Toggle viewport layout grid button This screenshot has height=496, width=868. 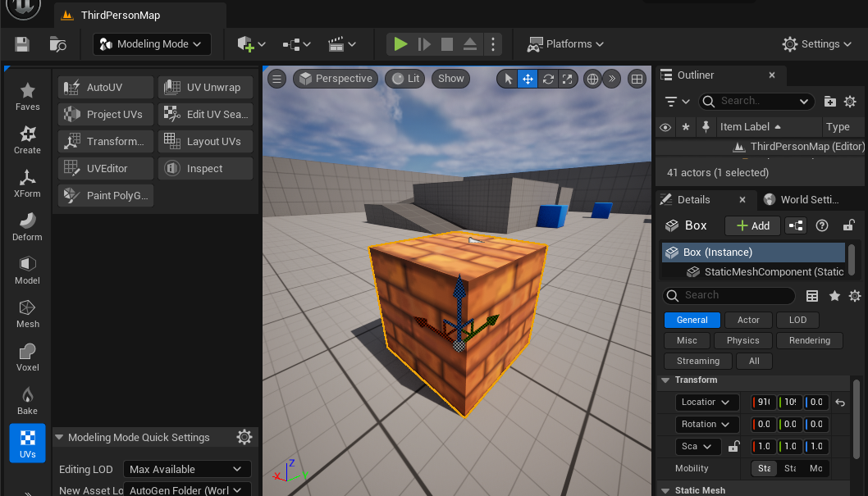(637, 79)
